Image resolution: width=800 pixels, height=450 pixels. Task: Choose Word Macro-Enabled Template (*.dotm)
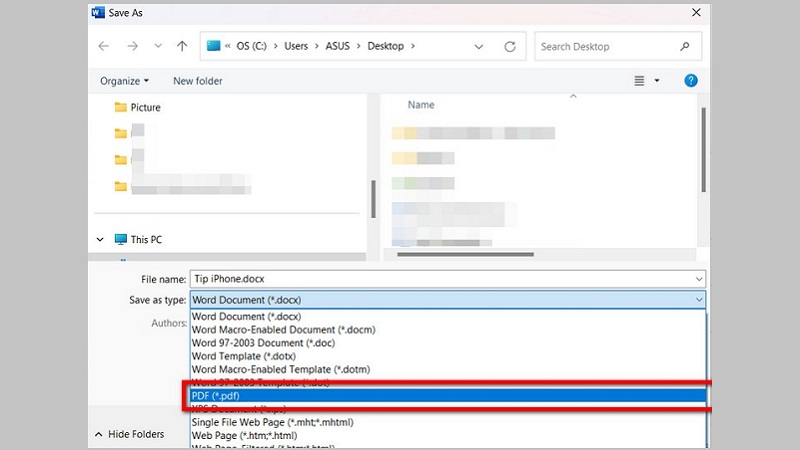448,369
